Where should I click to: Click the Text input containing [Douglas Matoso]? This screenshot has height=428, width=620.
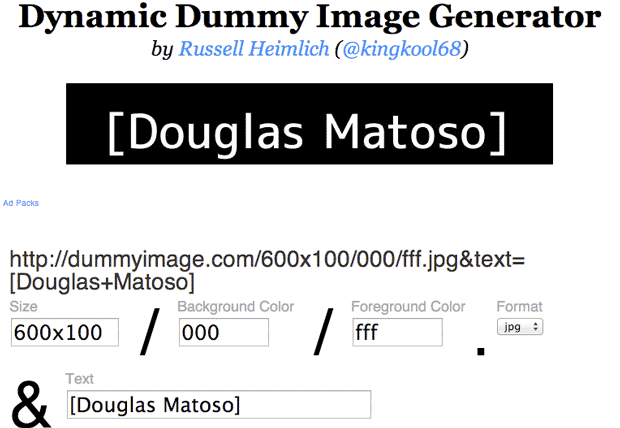[x=218, y=405]
